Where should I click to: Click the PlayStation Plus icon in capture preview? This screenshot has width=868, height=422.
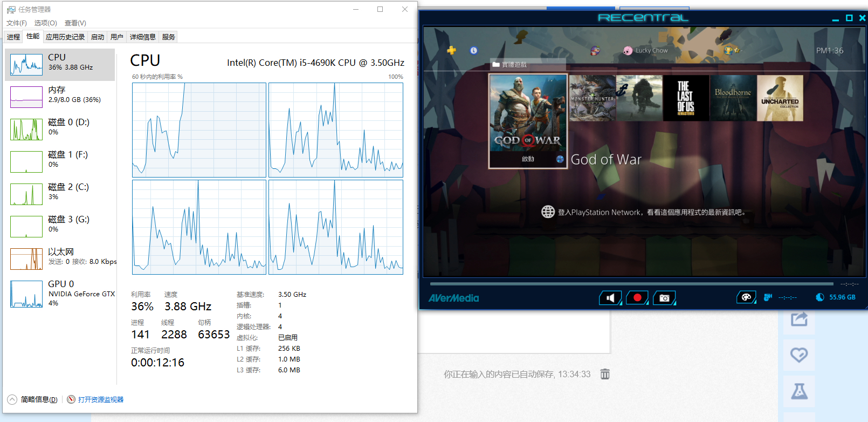click(451, 50)
